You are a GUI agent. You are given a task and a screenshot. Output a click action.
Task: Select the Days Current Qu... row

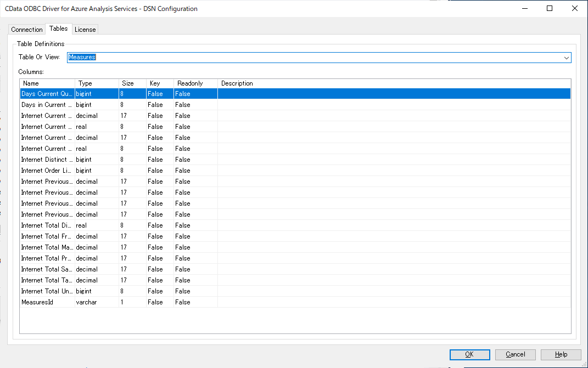[295, 94]
